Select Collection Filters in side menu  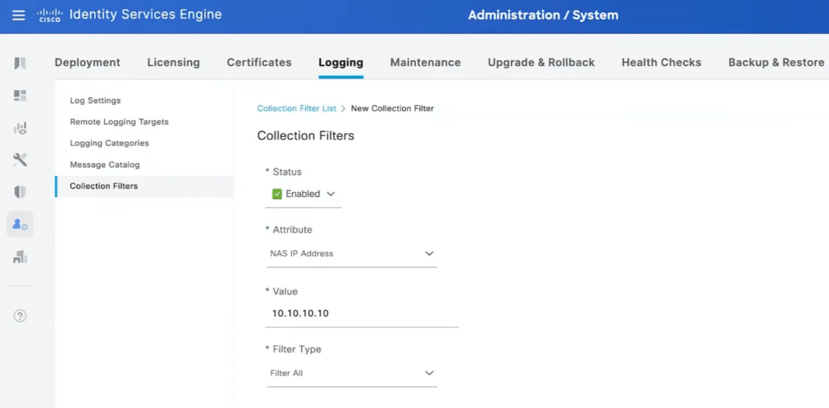144,187
